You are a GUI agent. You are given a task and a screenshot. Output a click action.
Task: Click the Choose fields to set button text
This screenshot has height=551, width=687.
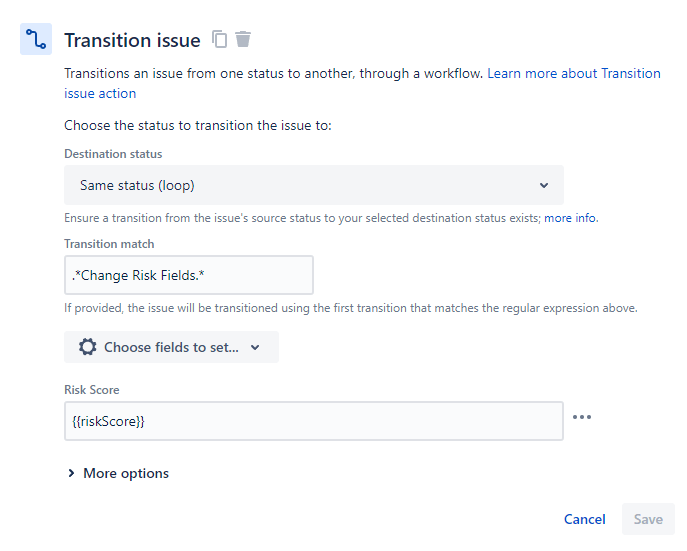click(x=171, y=347)
